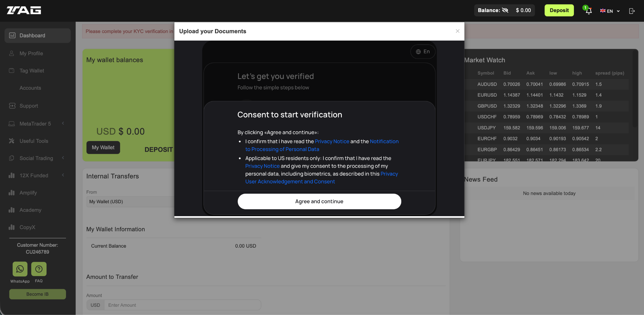Close the Upload your Documents dialog
Screen dimensions: 644x315
(458, 31)
